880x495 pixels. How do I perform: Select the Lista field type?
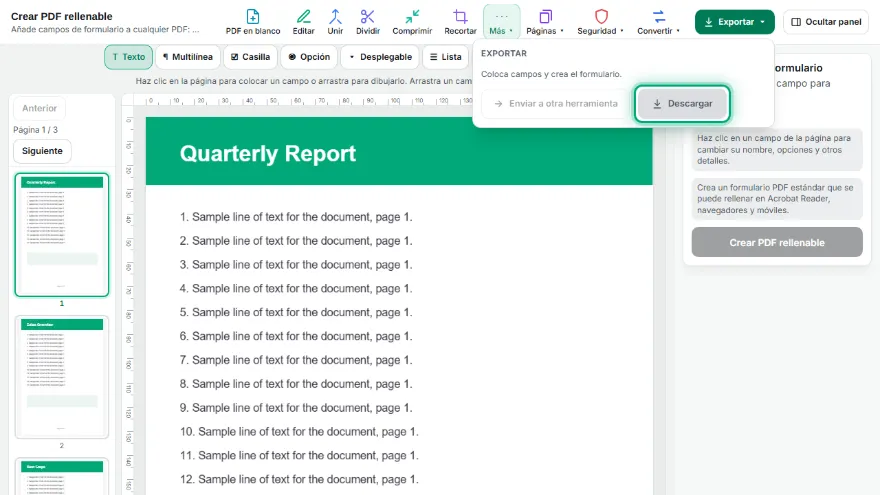(446, 57)
